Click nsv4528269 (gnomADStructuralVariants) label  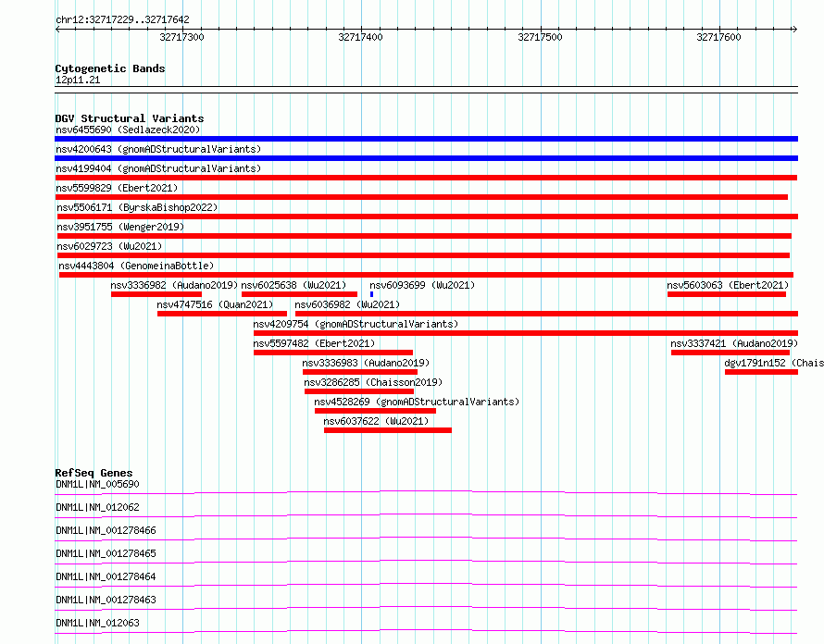(x=417, y=402)
